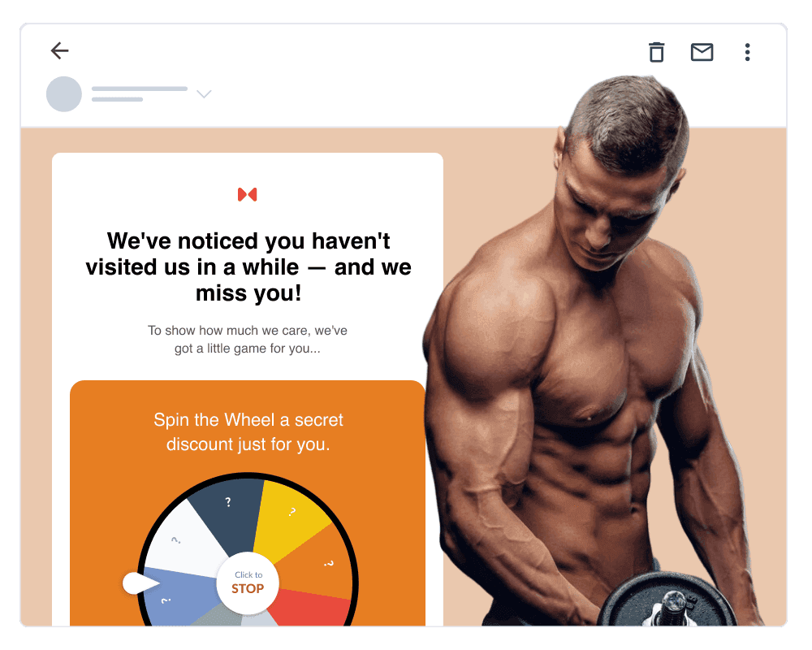Click the red bow-tie brand logo
The height and width of the screenshot is (650, 812).
point(248,194)
